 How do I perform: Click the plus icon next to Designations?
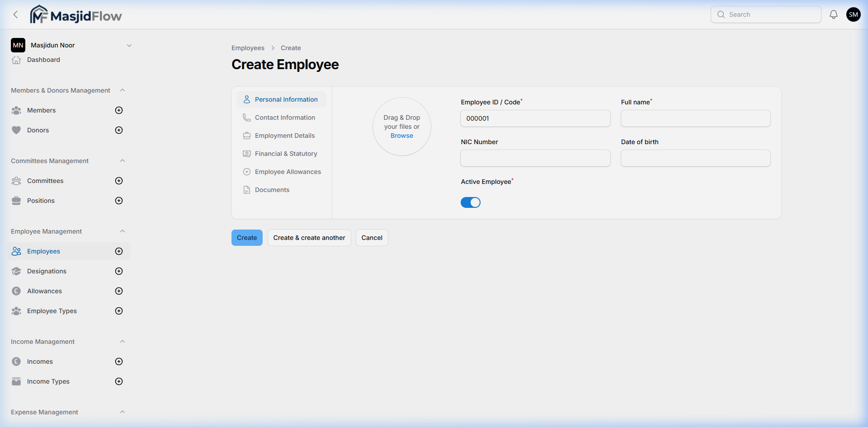pos(119,271)
